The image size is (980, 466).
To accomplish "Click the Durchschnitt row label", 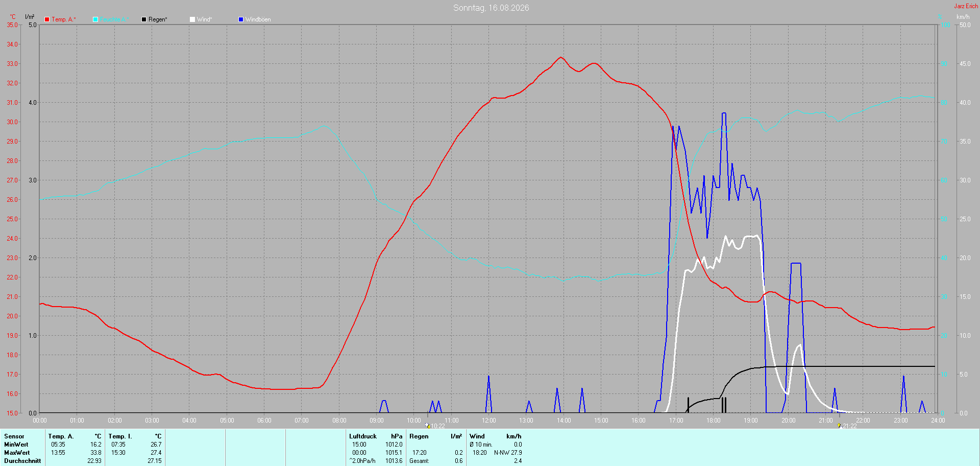I will tap(22, 461).
